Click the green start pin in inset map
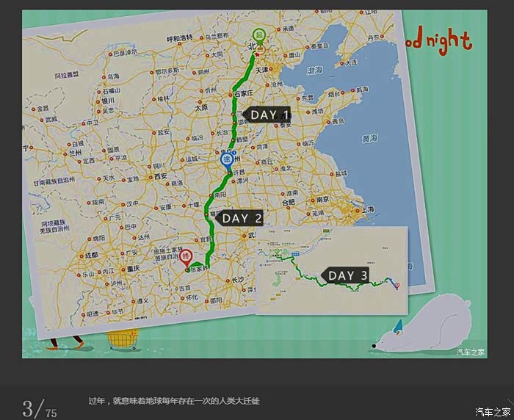The image size is (514, 420). point(277,252)
